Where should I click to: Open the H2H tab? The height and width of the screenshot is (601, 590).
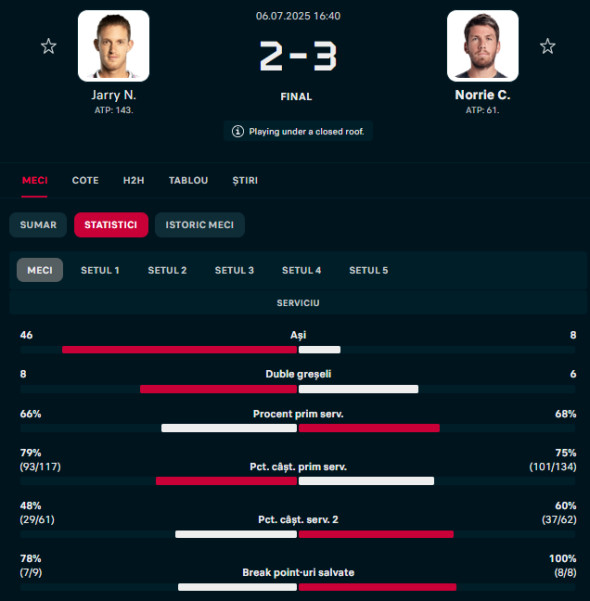click(x=134, y=181)
